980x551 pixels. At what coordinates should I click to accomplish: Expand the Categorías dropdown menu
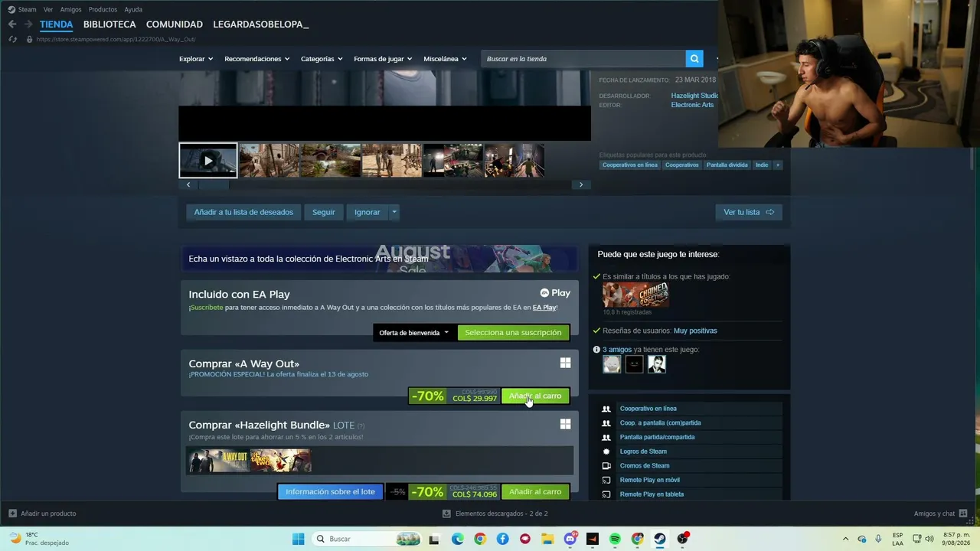pyautogui.click(x=322, y=59)
